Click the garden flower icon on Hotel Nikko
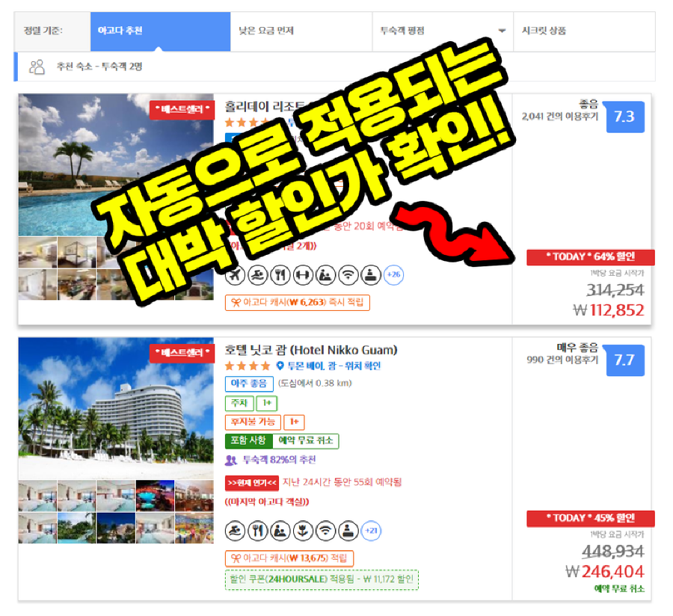Viewport: 673px width, 616px height. 303,531
